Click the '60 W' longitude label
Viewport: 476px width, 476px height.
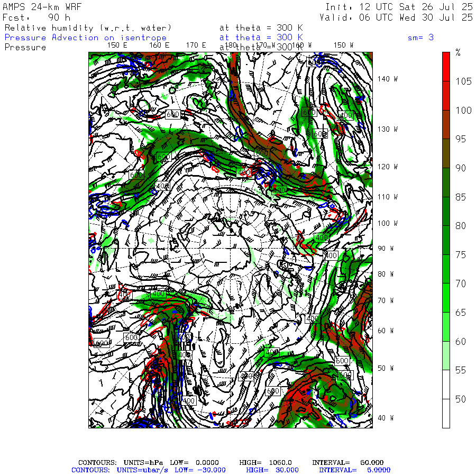386,331
